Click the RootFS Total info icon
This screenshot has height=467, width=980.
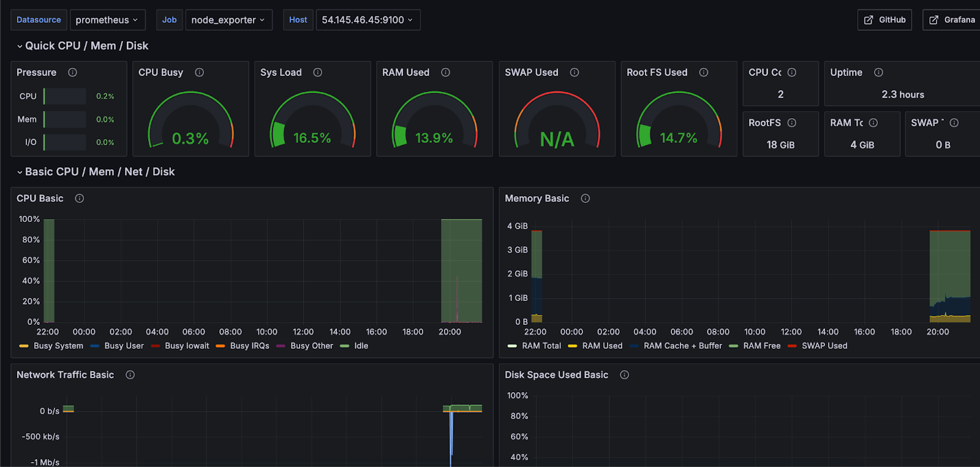[792, 123]
